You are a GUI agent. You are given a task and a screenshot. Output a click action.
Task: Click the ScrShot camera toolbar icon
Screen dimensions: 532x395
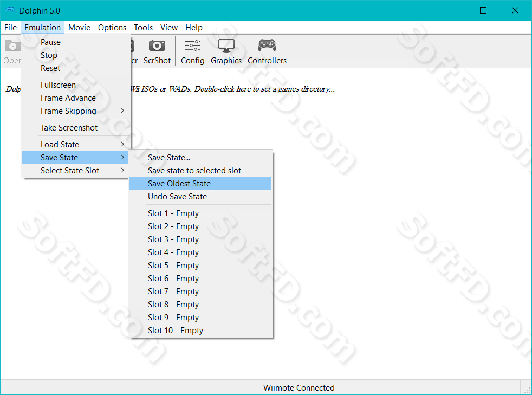pyautogui.click(x=157, y=46)
